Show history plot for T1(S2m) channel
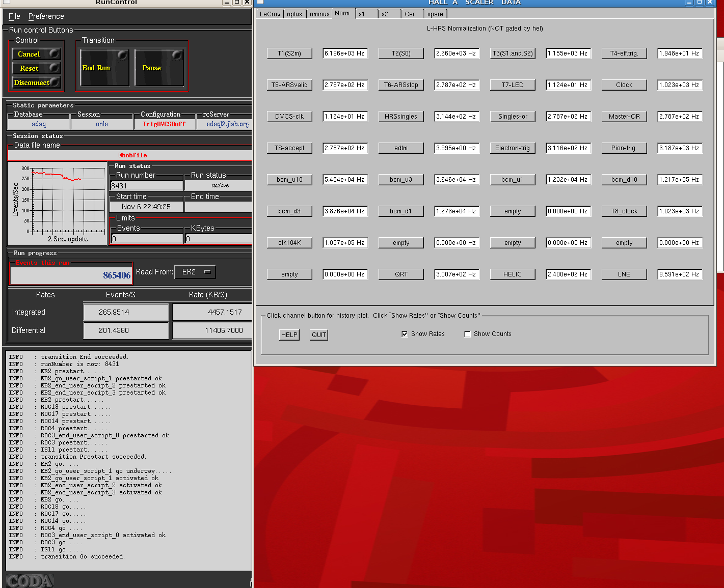The width and height of the screenshot is (724, 588). (x=289, y=53)
